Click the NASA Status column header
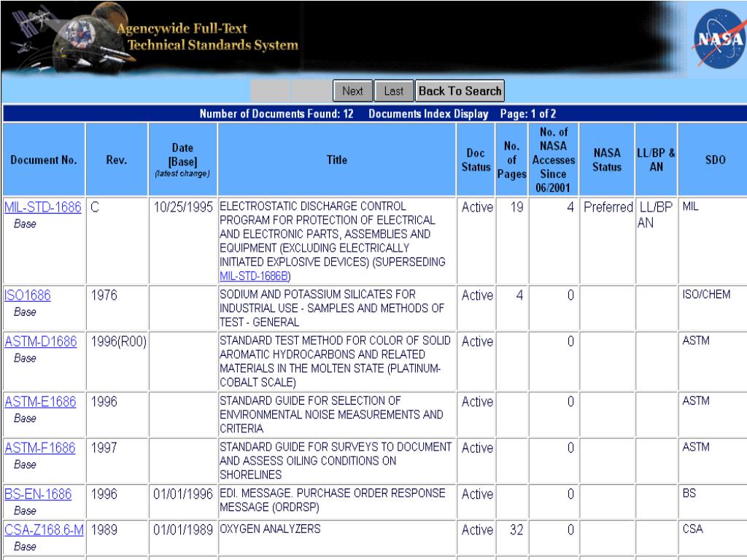The height and width of the screenshot is (560, 747). [x=607, y=160]
